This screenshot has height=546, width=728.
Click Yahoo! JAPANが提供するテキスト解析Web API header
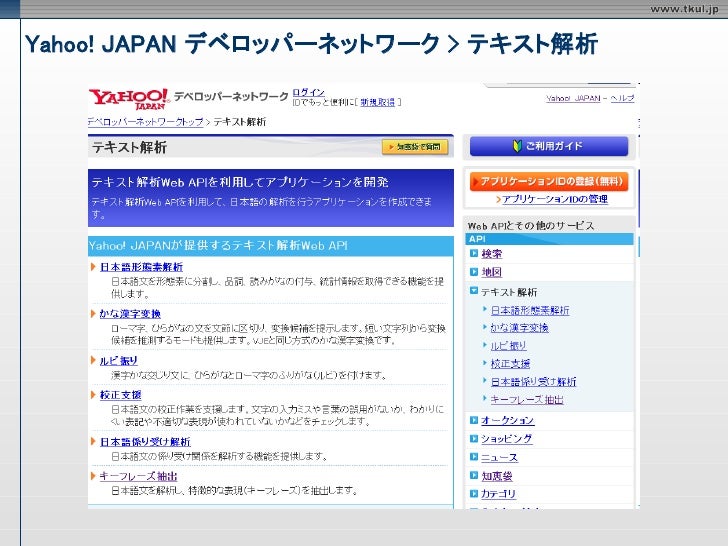click(218, 246)
